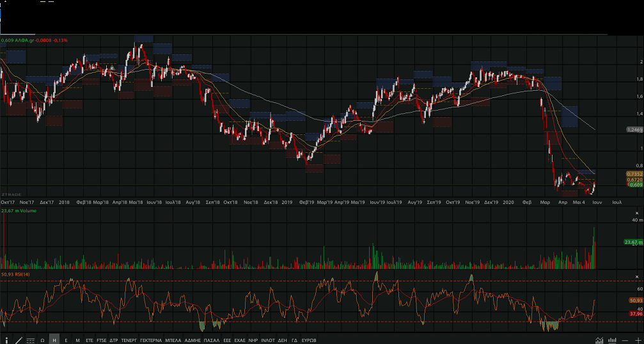The image size is (644, 344).
Task: Switch to the ΕΥΡΩΒ symbol
Action: point(309,340)
